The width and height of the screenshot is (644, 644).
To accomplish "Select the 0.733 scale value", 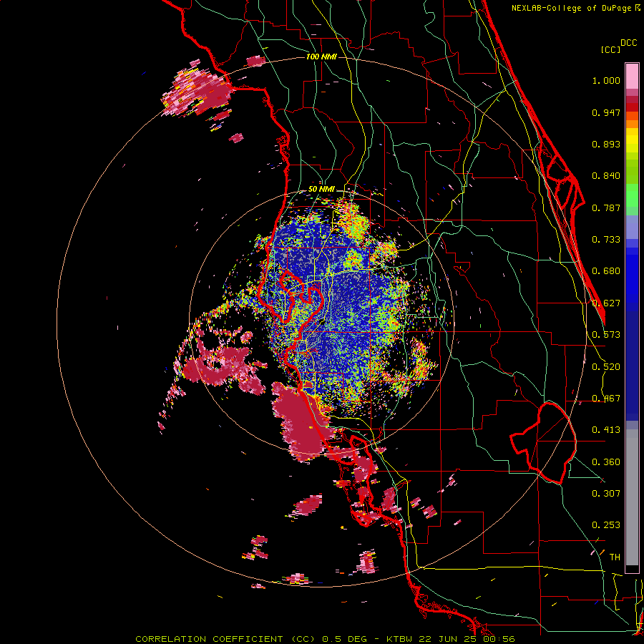I will click(x=606, y=240).
